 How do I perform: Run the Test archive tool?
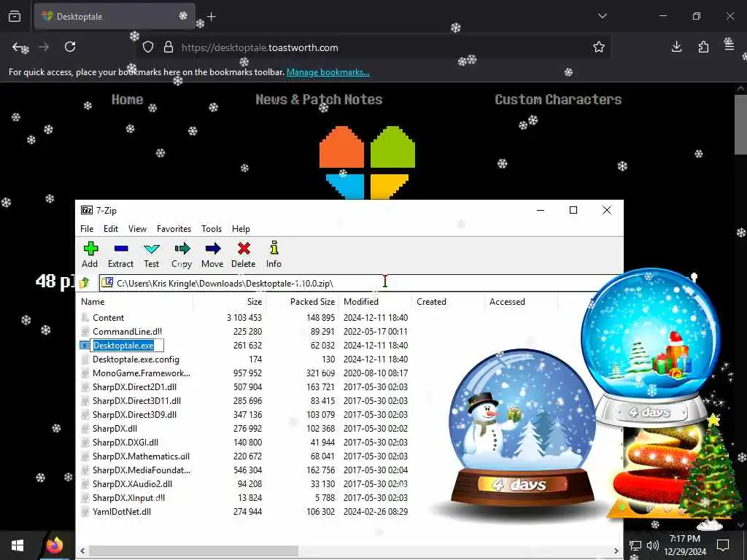pyautogui.click(x=152, y=249)
